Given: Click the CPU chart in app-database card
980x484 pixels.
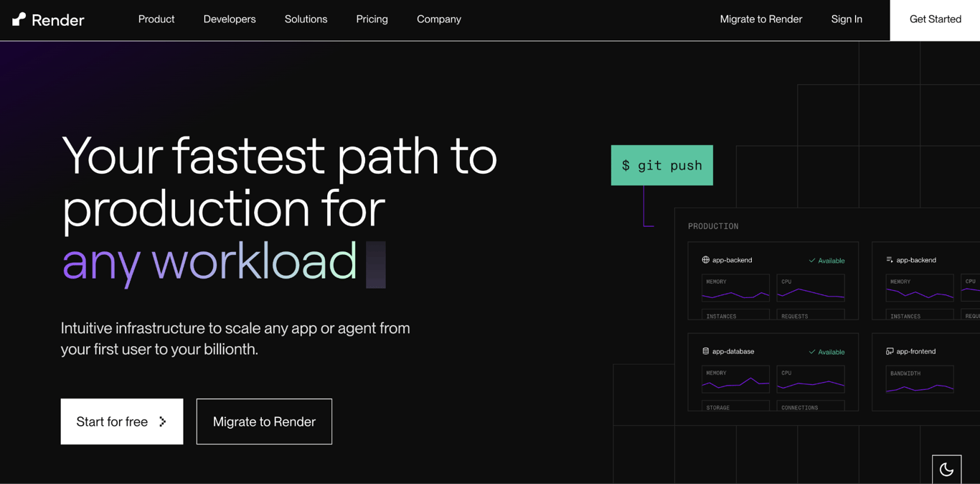Looking at the screenshot, I should pyautogui.click(x=811, y=379).
